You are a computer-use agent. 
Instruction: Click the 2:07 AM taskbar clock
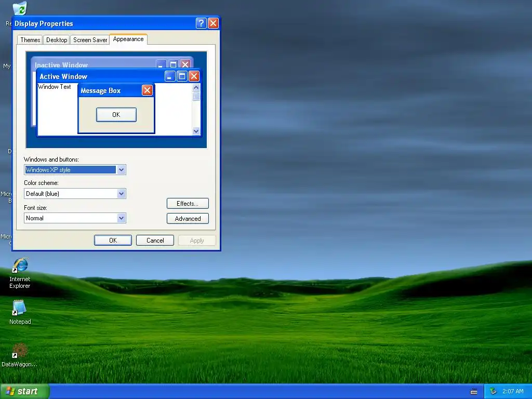point(513,391)
